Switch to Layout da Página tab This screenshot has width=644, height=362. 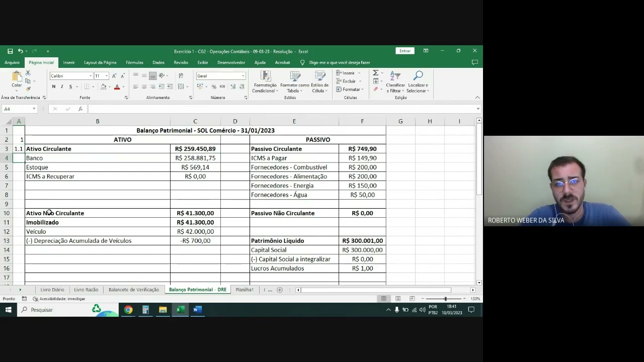click(x=100, y=63)
